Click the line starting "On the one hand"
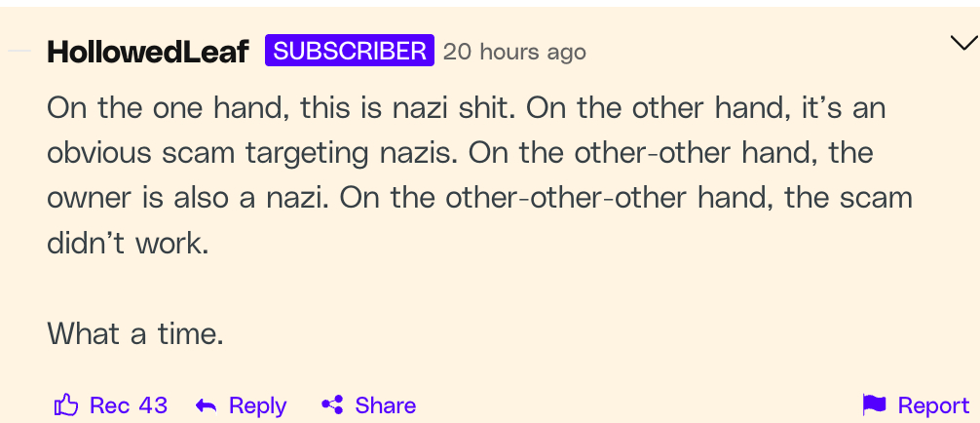 click(466, 107)
